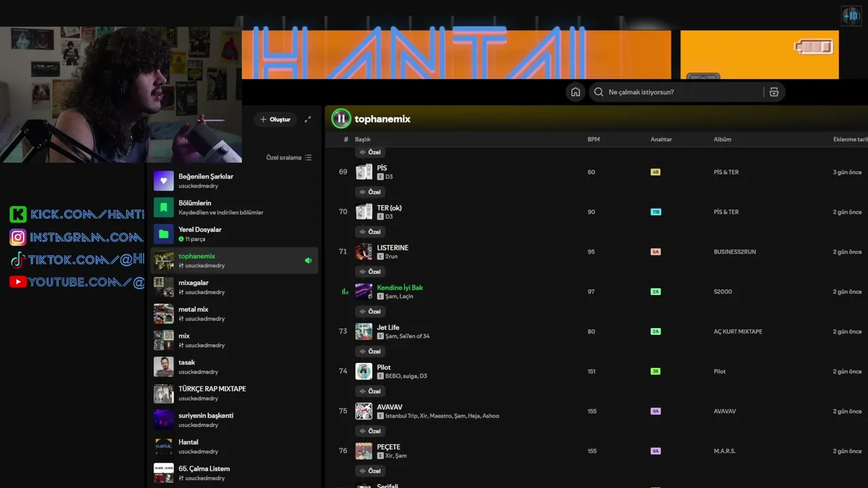Image resolution: width=868 pixels, height=488 pixels.
Task: Sort by the BPM column header
Action: point(593,140)
